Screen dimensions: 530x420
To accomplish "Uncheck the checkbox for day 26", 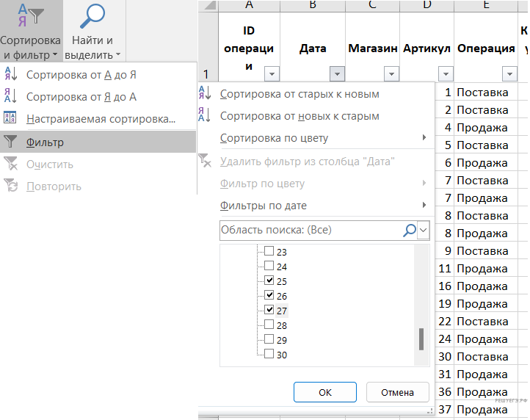I will tap(269, 295).
